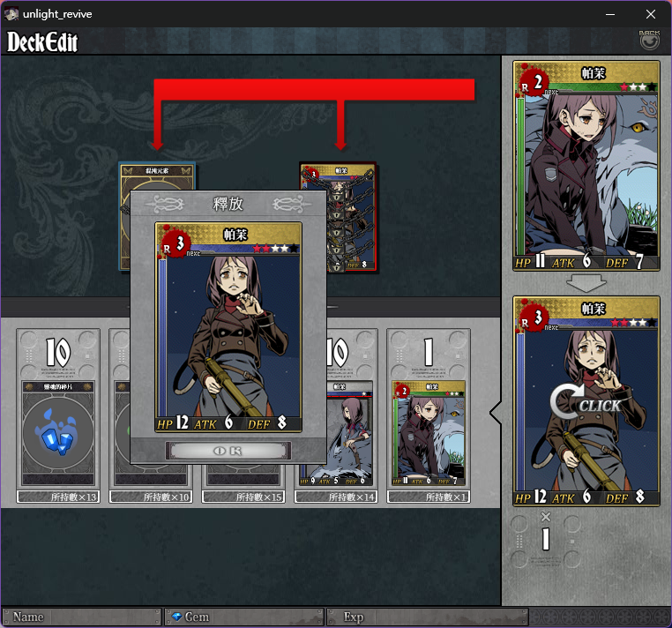Open the R2 帕茉 card preview in the side panel

click(586, 166)
